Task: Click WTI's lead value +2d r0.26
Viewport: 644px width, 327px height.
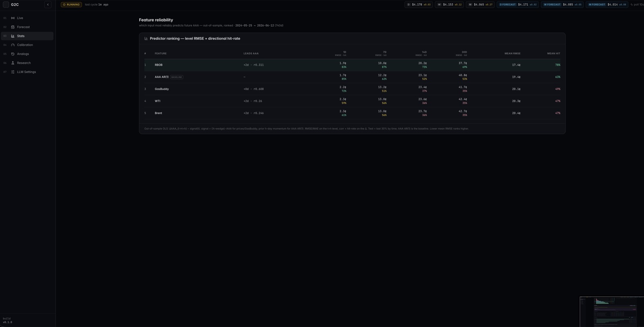Action: (x=253, y=101)
